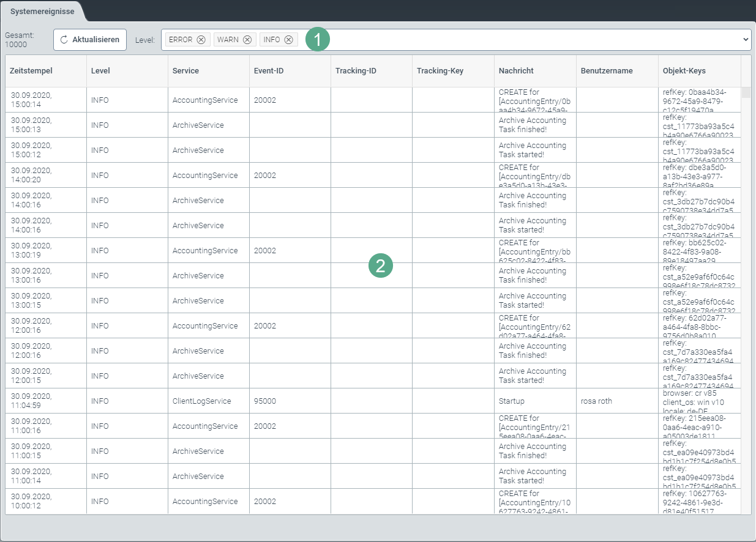Viewport: 756px width, 542px height.
Task: Click the Benutzername column header
Action: coord(607,71)
